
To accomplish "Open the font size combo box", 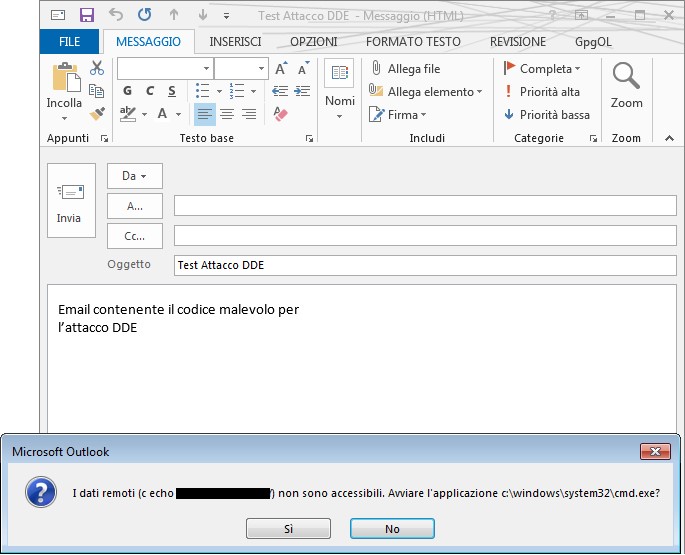I will tap(241, 69).
